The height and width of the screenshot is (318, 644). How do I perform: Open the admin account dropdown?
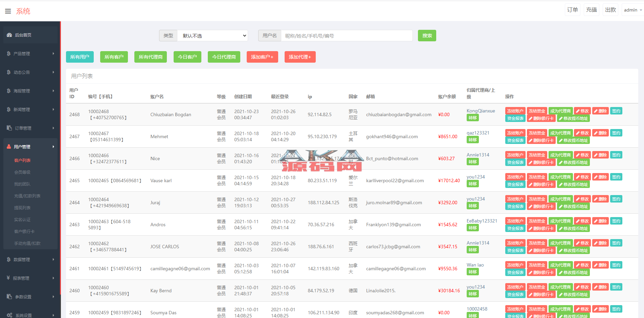pos(632,10)
